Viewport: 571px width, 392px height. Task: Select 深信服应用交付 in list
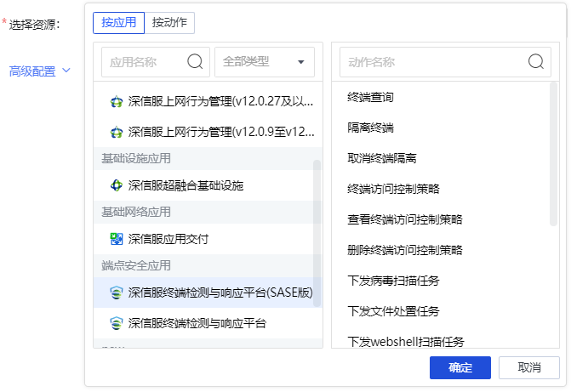[x=208, y=239]
